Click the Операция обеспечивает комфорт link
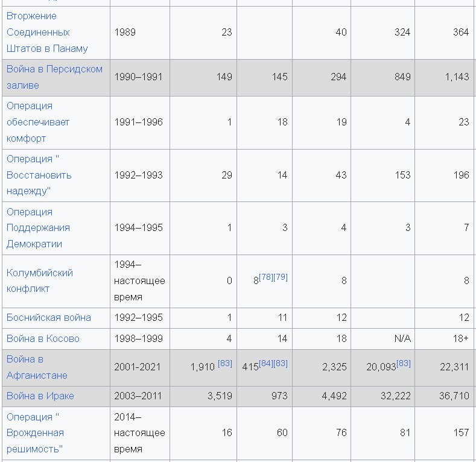 38,122
